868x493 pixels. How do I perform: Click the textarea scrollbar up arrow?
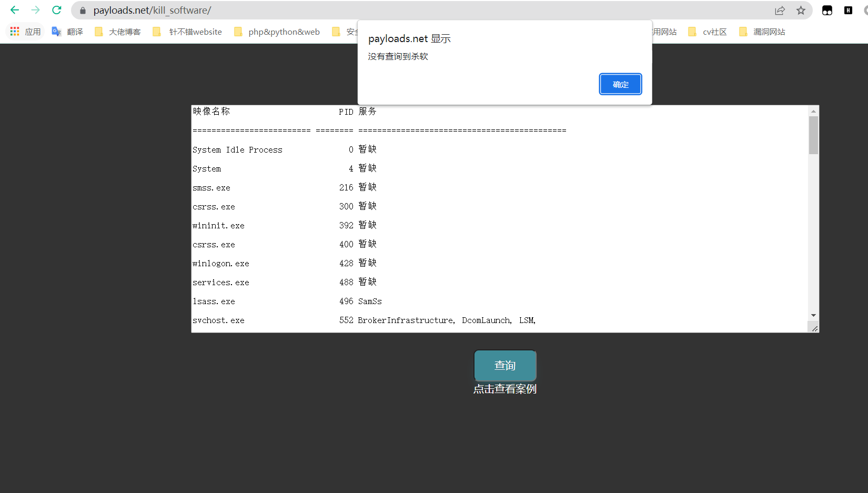[813, 111]
